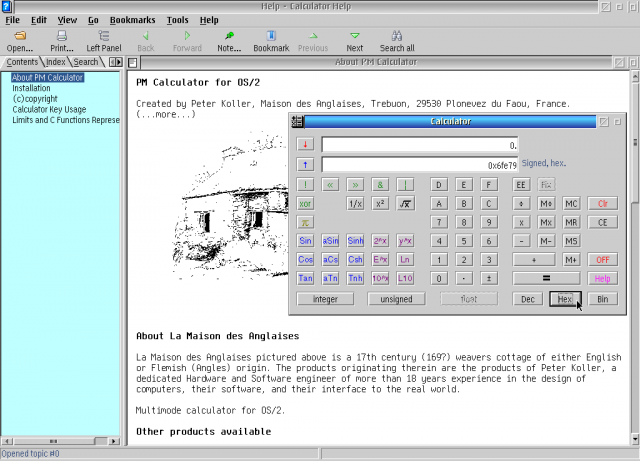Open the Bookmarks menu
The image size is (640, 461).
[x=132, y=20]
